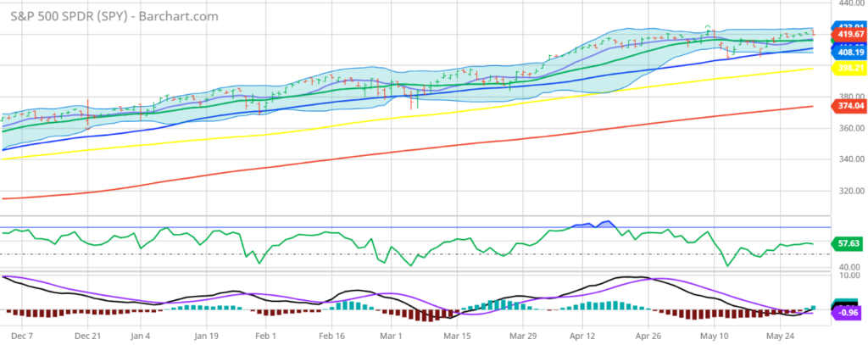
Task: Click the red 419.67 last price tag
Action: pos(849,34)
